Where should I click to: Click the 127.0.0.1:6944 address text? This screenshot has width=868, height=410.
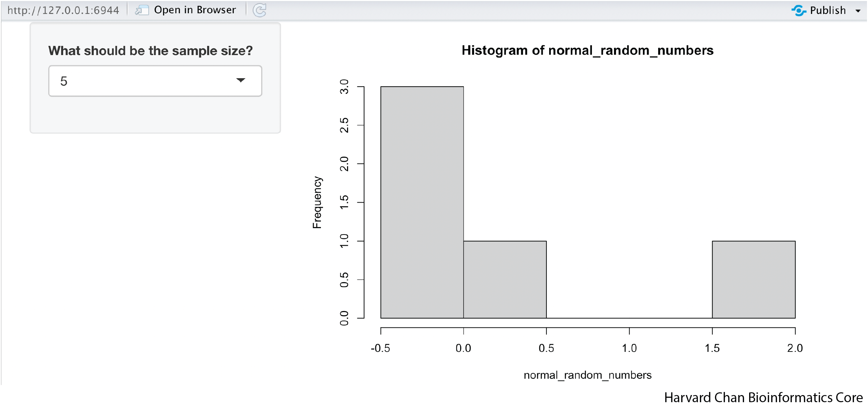(63, 10)
